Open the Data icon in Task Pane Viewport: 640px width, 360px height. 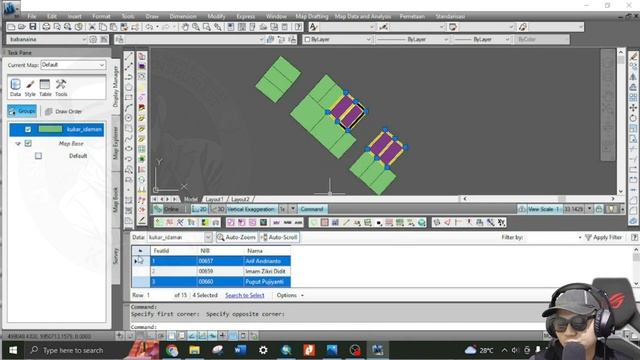[x=16, y=87]
